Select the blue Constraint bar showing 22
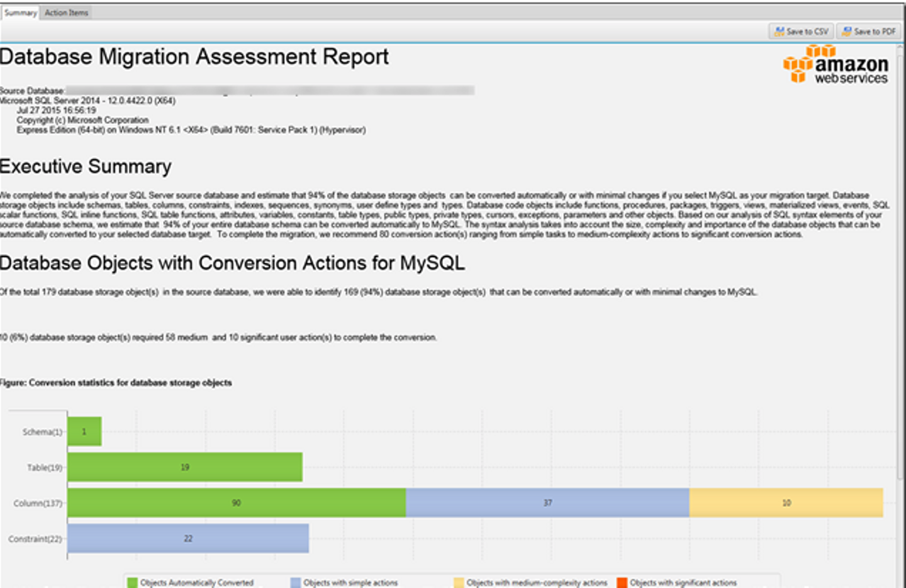Viewport: 906px width, 588px height. point(188,538)
